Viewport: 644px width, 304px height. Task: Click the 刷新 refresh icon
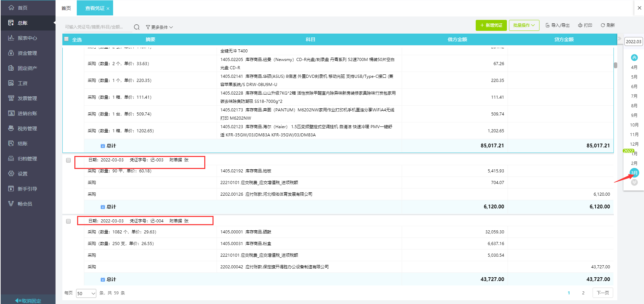[603, 25]
